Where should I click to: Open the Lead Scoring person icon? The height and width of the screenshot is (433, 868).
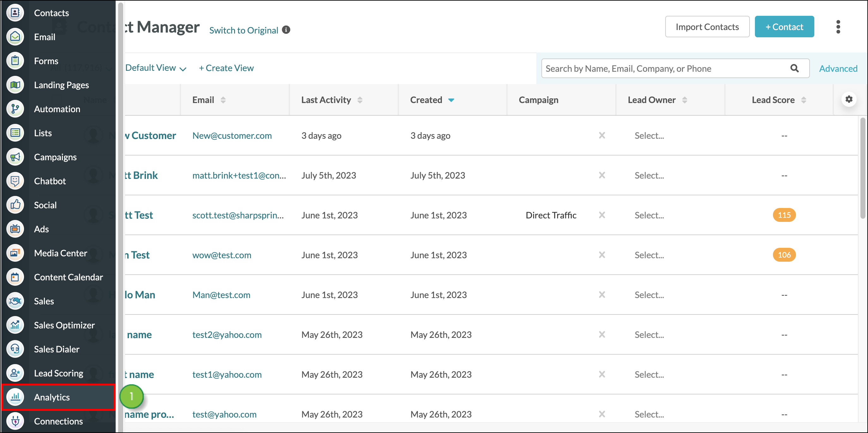click(x=15, y=373)
